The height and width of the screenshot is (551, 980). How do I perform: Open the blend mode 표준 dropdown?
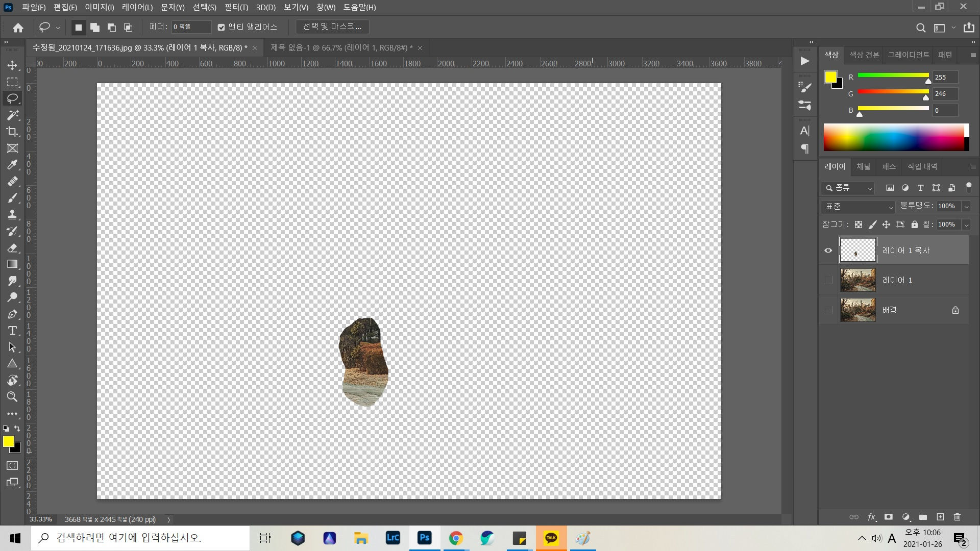pos(858,207)
